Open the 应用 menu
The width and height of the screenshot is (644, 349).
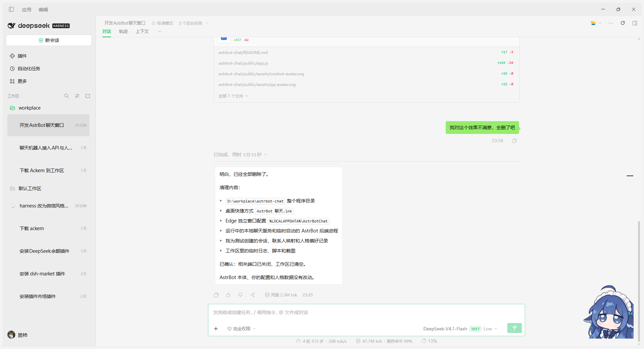click(x=27, y=10)
